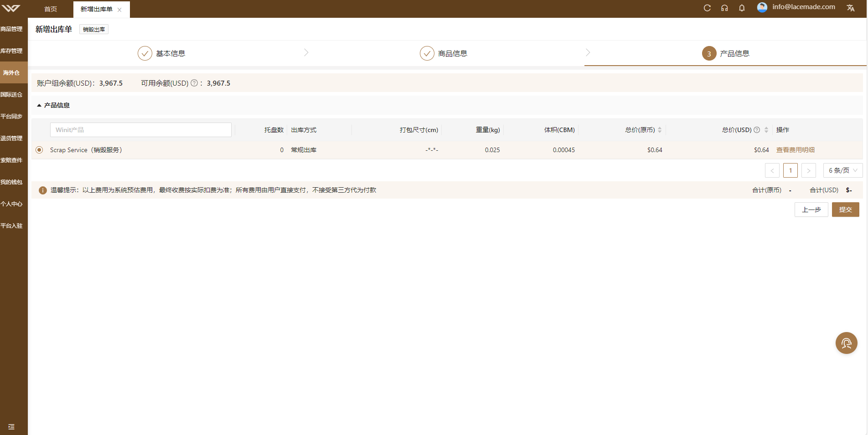The height and width of the screenshot is (435, 868).
Task: Open the 查看费用明细 link
Action: [x=795, y=150]
